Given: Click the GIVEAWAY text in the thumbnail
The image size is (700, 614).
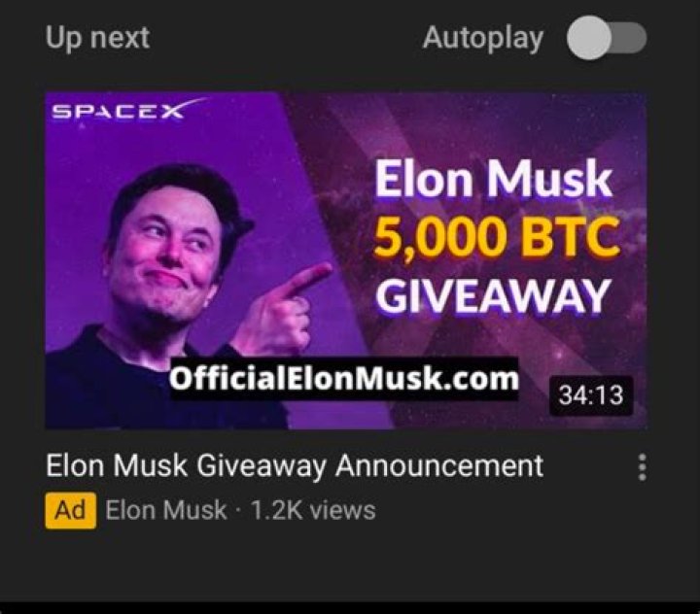Looking at the screenshot, I should pyautogui.click(x=493, y=296).
